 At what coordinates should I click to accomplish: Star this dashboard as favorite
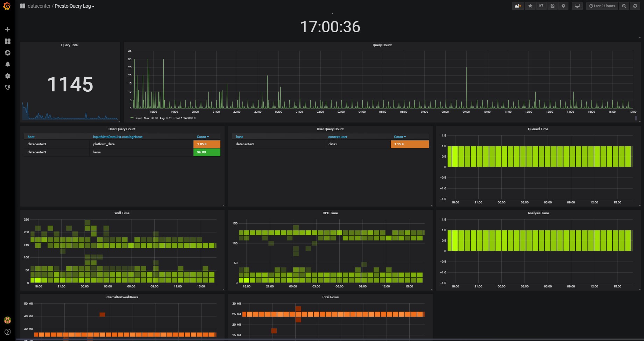click(530, 6)
